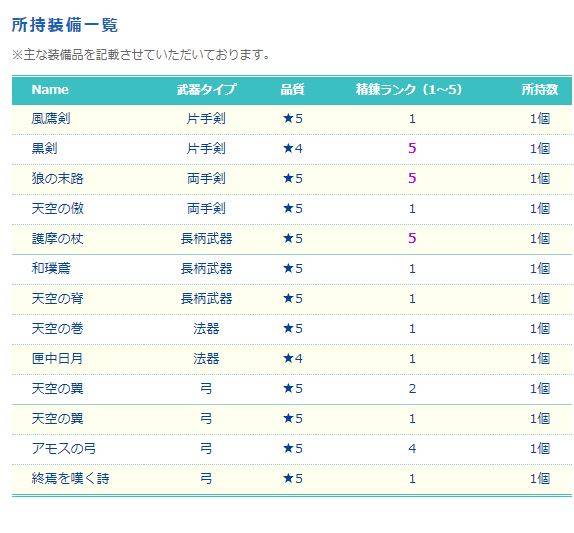Select the 天空の傲 weapon name
Viewport: 574px width, 533px height.
click(x=57, y=209)
